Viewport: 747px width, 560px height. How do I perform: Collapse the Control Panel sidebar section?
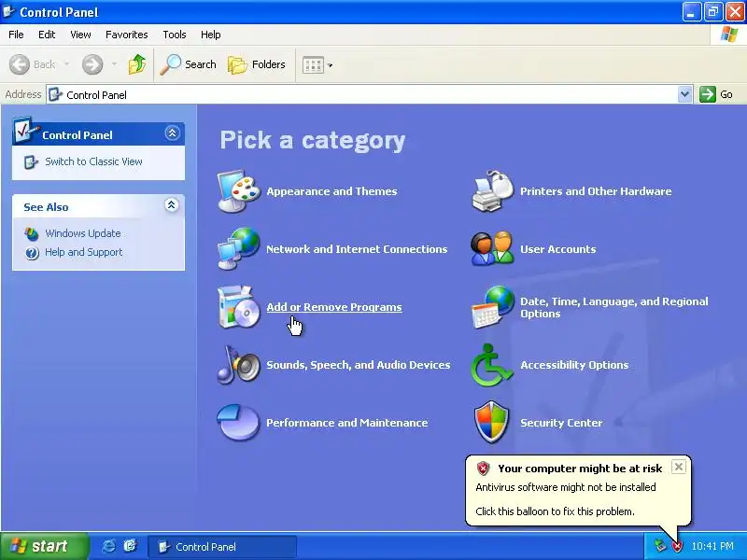(x=172, y=133)
